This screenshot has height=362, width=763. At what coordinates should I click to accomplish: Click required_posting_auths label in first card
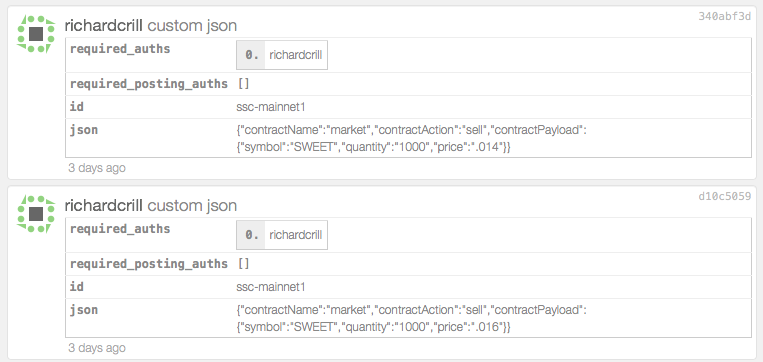point(149,84)
